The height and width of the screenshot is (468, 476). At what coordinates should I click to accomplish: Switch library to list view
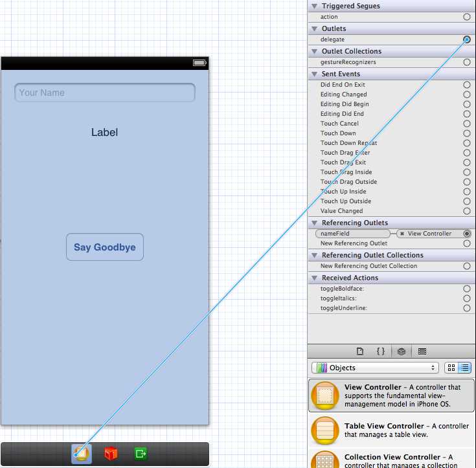click(x=464, y=368)
